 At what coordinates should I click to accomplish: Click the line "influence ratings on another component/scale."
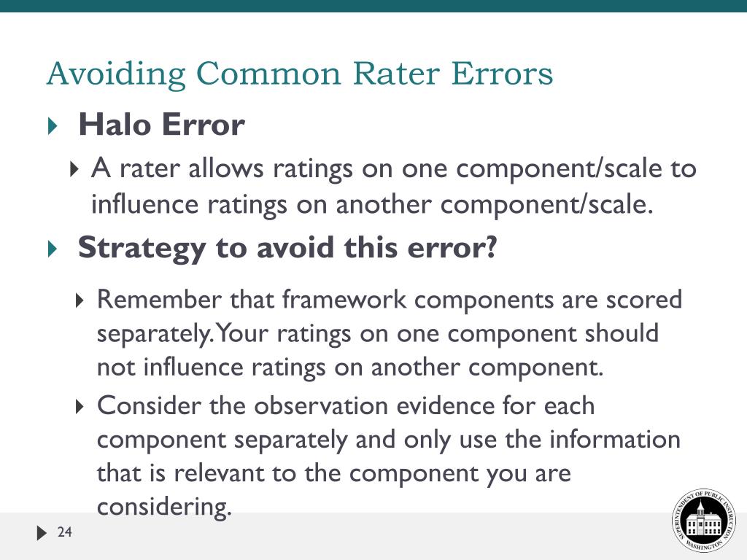pyautogui.click(x=371, y=204)
